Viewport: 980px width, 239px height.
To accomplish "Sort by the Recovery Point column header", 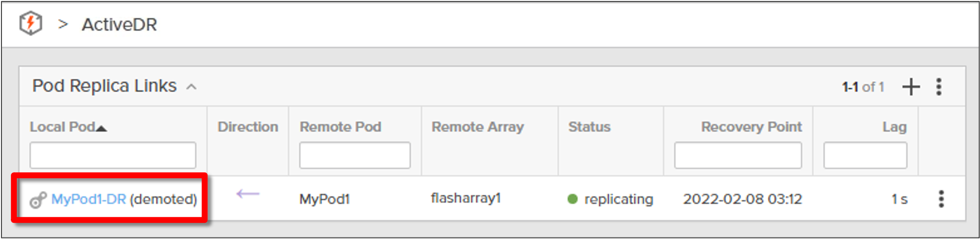I will [751, 127].
